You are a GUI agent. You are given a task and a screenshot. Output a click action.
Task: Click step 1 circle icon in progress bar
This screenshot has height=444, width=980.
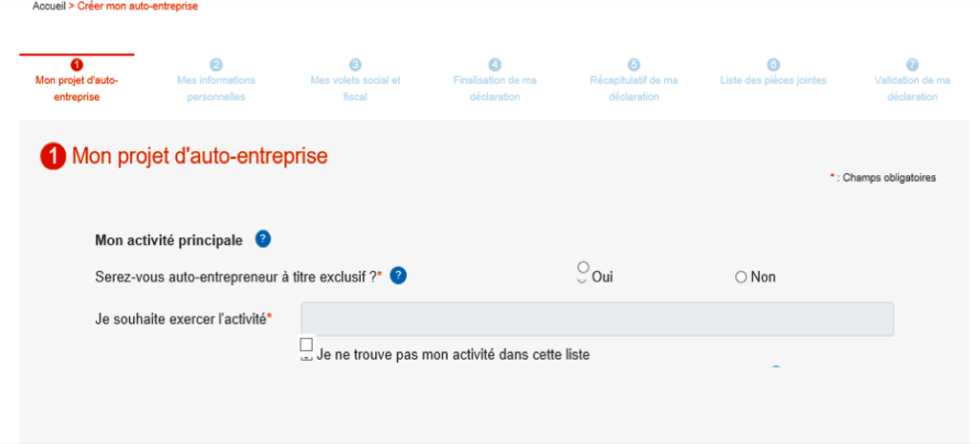(x=77, y=64)
